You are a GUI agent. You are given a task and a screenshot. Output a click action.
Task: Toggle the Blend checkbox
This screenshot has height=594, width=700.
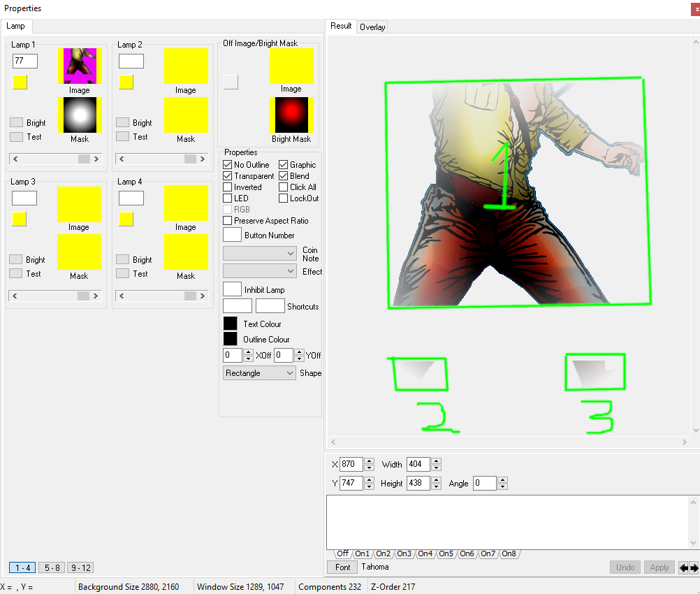click(284, 176)
